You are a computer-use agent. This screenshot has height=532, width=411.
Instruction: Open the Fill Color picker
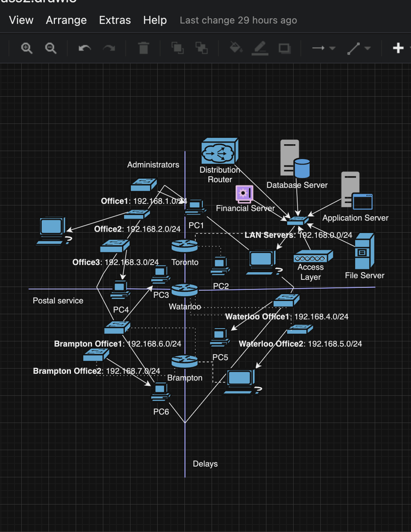coord(236,48)
